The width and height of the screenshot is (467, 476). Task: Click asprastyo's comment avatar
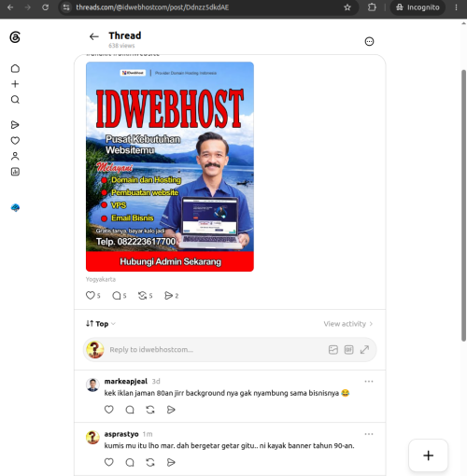click(92, 438)
